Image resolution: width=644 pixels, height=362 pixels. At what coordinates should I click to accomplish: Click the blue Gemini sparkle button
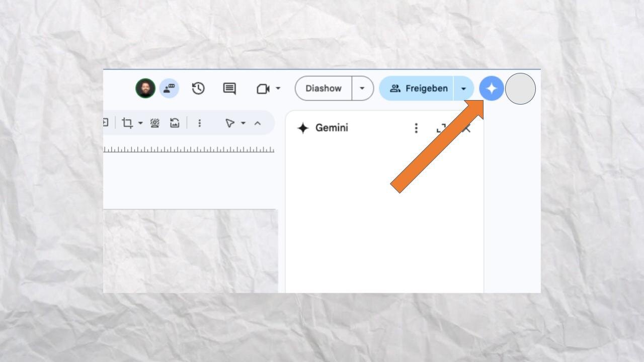(491, 88)
